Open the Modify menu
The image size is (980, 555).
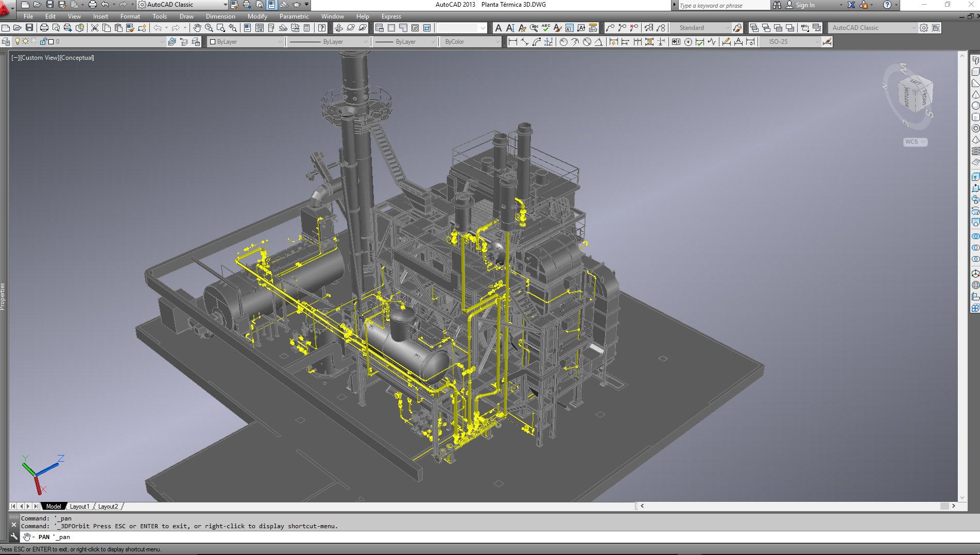(257, 16)
